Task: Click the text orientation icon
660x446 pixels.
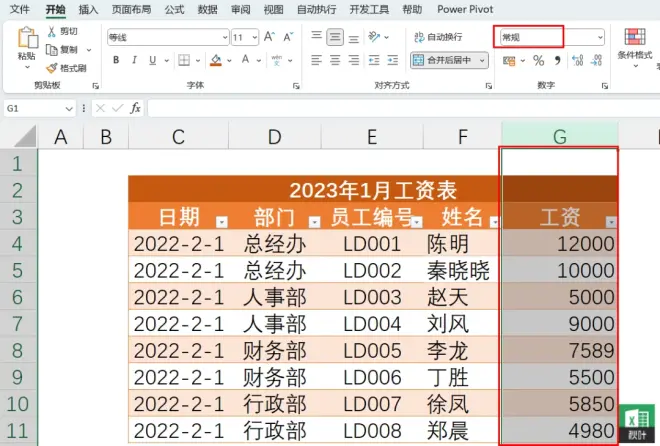Action: (x=374, y=37)
